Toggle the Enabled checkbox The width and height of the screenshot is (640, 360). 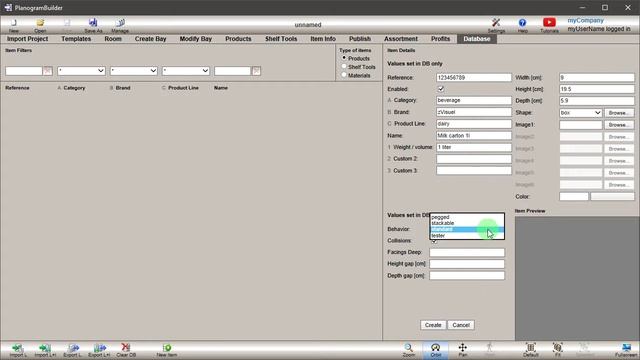click(x=441, y=89)
